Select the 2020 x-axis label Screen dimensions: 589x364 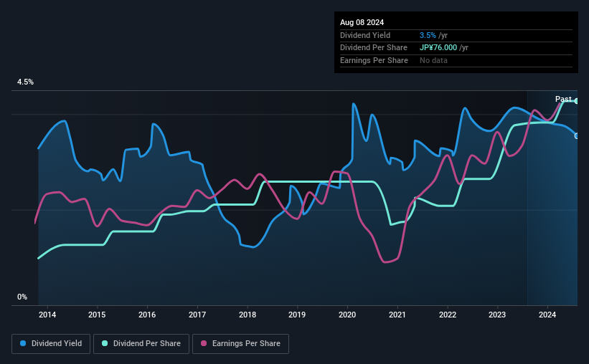tap(347, 315)
